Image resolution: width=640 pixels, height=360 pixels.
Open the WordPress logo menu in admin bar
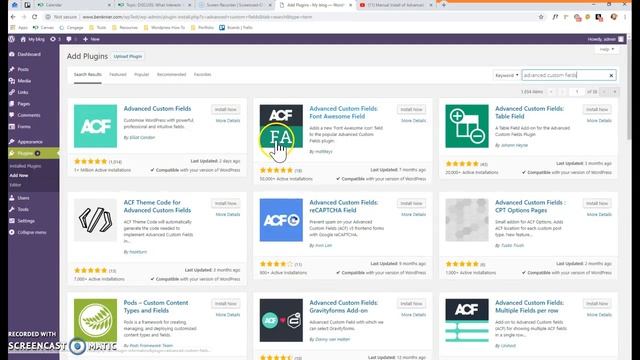[x=11, y=39]
